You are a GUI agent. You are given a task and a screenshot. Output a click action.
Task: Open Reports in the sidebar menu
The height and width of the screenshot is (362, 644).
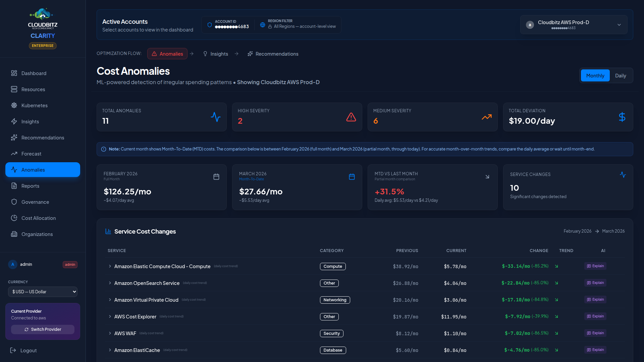point(30,186)
